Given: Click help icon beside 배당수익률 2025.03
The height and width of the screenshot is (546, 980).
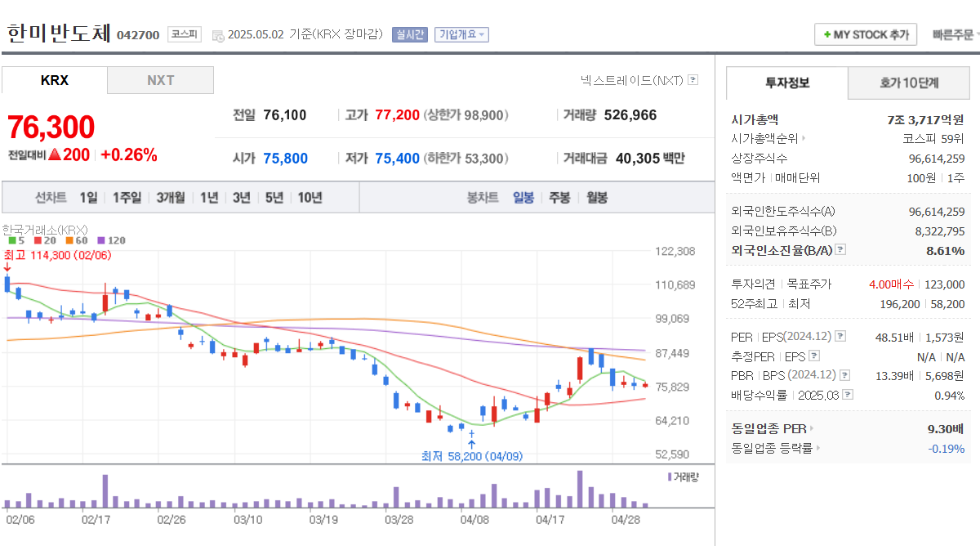Looking at the screenshot, I should click(x=848, y=395).
